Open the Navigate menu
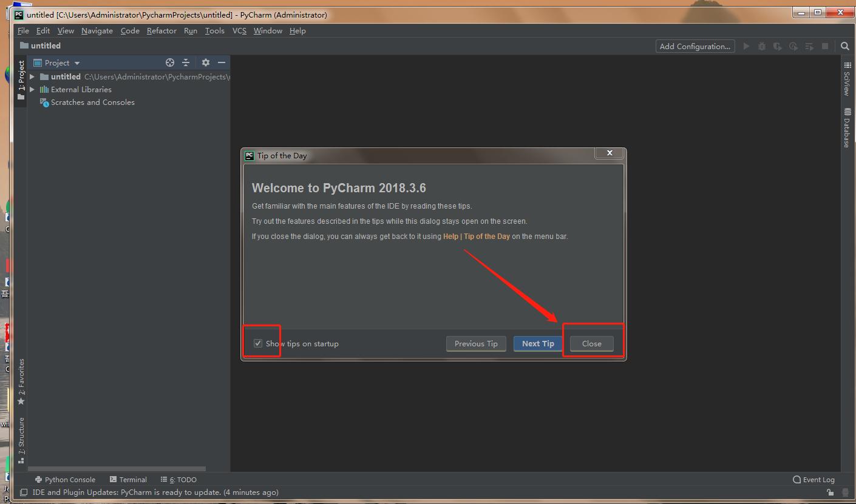The image size is (856, 504). point(97,30)
